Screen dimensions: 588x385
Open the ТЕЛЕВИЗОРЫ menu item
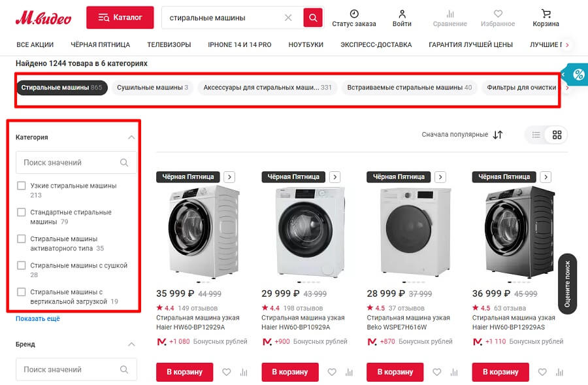coord(169,44)
